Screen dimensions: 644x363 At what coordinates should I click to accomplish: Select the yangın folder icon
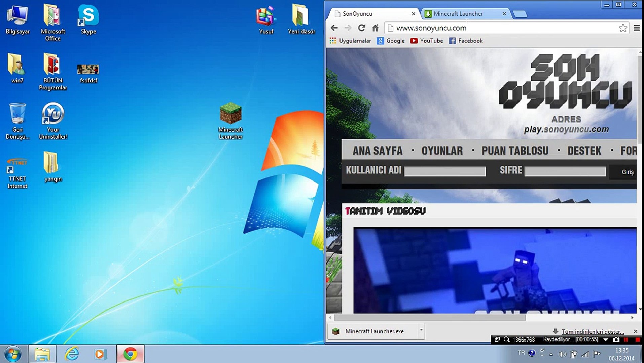point(53,167)
